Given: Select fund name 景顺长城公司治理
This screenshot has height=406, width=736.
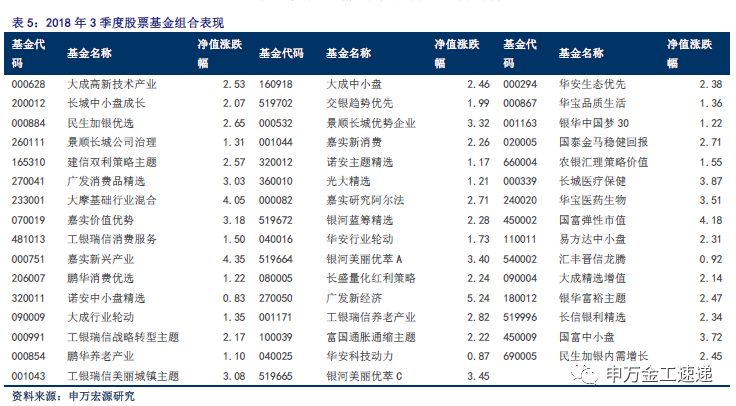Looking at the screenshot, I should [112, 142].
